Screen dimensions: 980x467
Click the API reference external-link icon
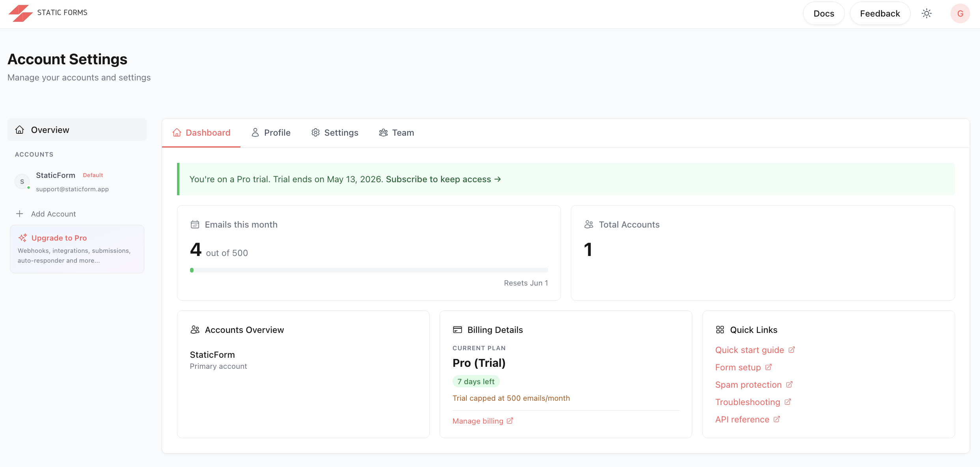point(777,419)
